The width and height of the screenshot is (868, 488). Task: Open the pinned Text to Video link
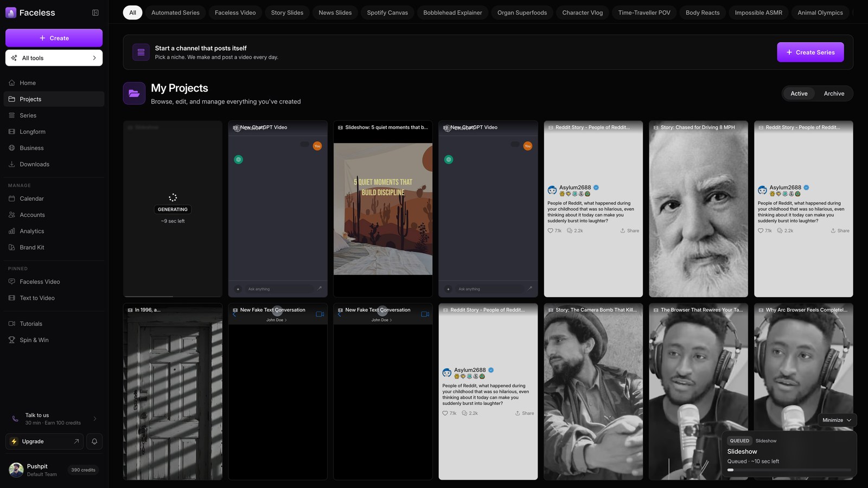[37, 298]
